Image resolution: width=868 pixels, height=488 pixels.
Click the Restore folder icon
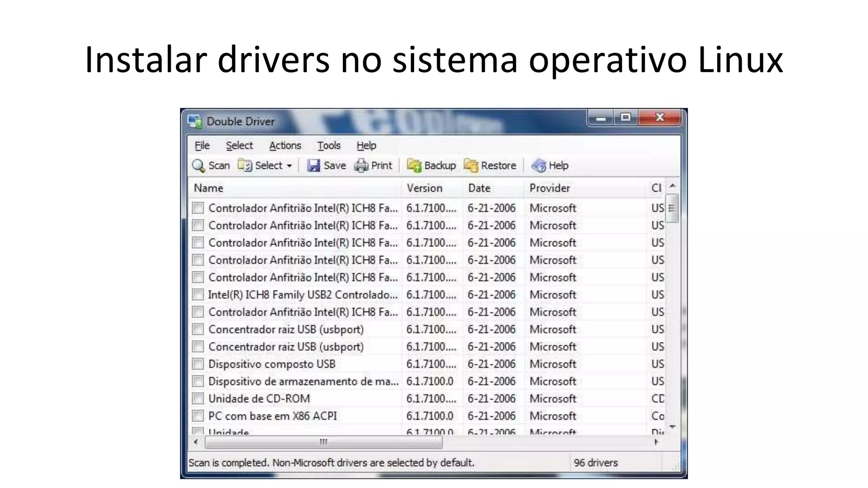click(471, 166)
